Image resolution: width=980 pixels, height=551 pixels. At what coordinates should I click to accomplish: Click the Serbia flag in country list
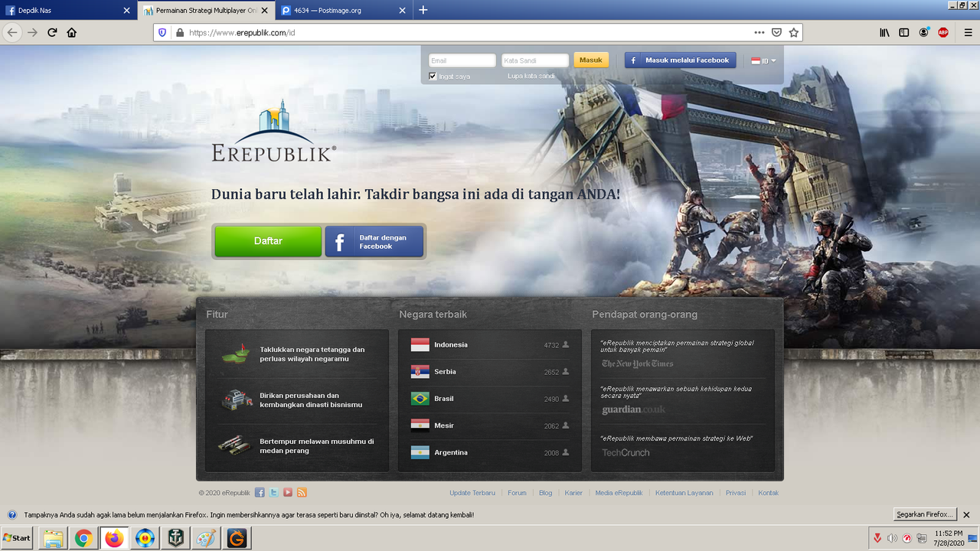[420, 372]
